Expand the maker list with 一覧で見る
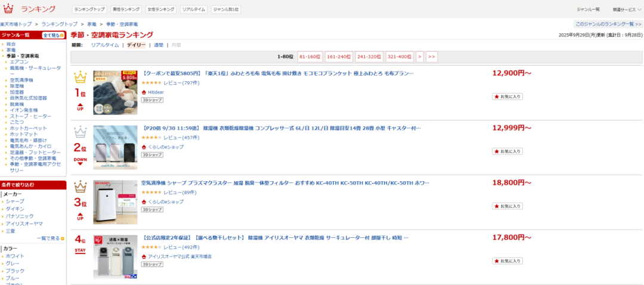This screenshot has width=644, height=285. (50, 238)
